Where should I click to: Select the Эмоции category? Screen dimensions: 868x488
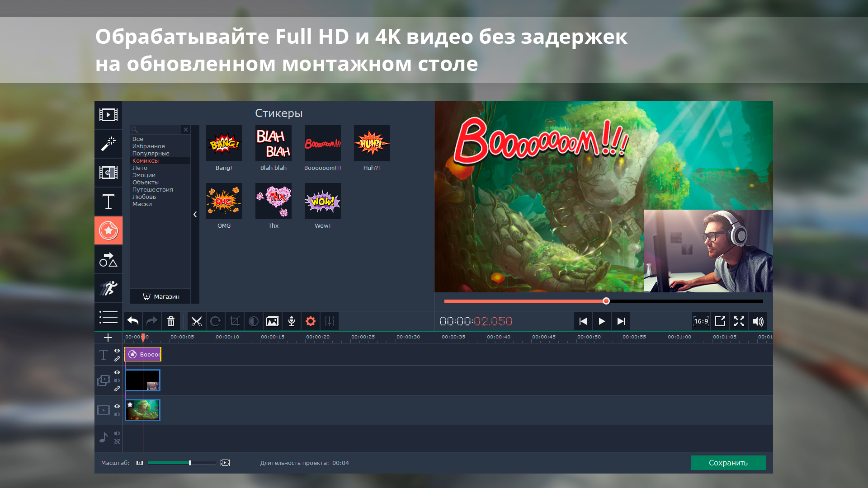(x=144, y=175)
